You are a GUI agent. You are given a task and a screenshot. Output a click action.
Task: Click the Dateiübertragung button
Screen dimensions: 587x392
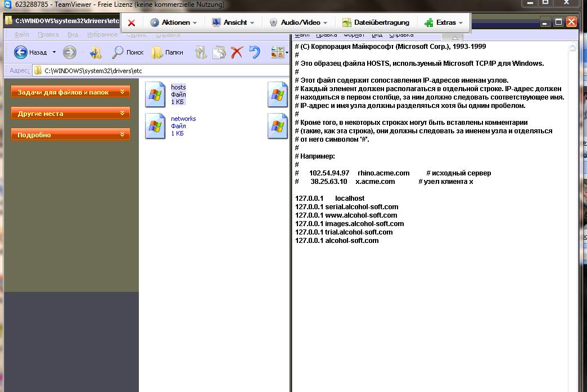click(376, 22)
